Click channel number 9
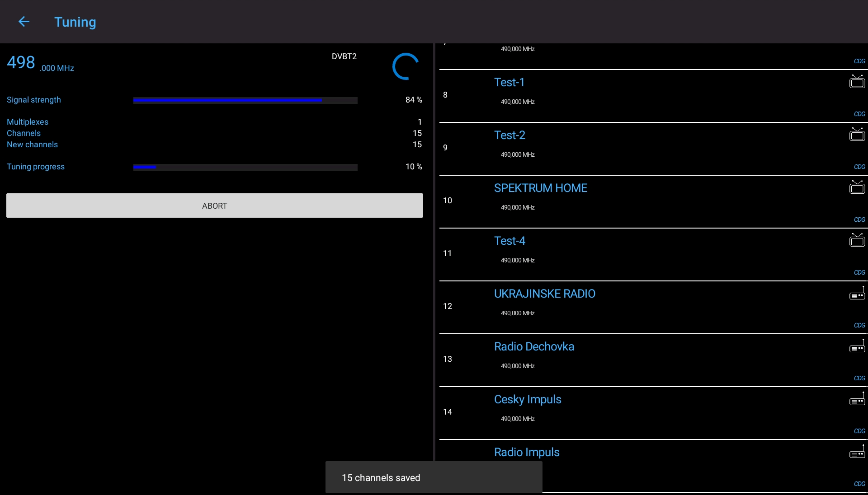 (445, 148)
